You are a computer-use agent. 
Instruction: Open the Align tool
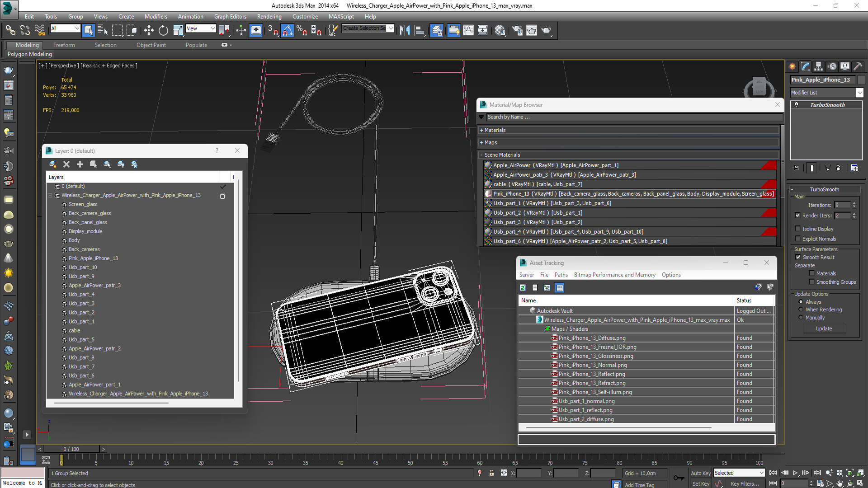(420, 30)
